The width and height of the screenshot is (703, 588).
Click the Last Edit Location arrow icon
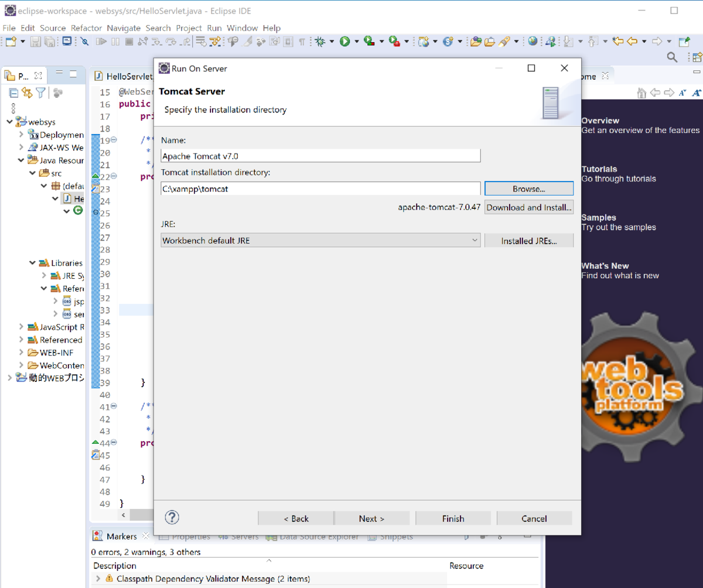click(x=618, y=41)
